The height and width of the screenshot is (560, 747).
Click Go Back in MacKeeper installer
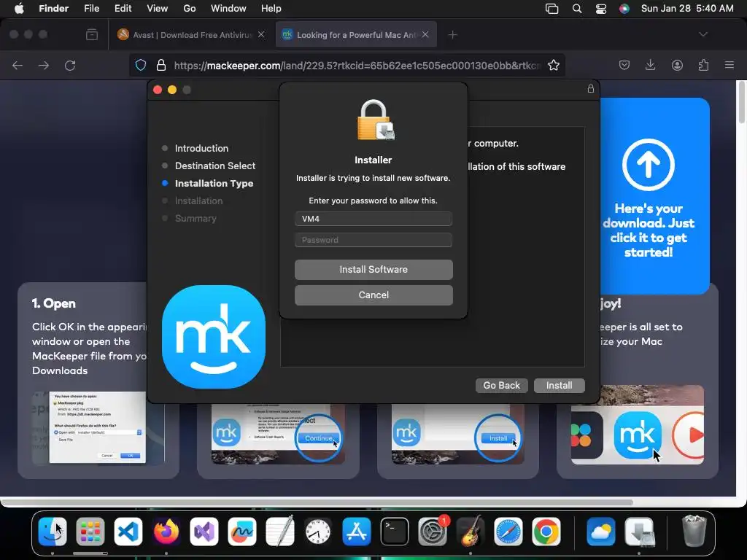click(x=502, y=385)
